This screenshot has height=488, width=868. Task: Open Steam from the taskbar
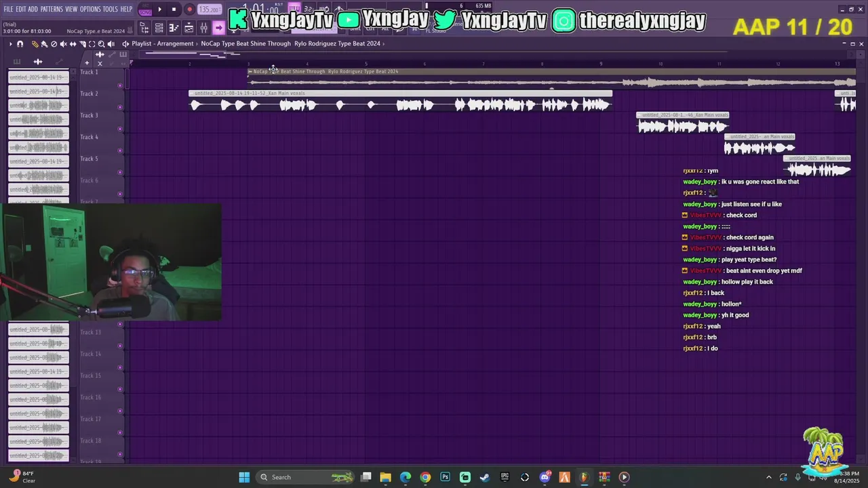485,477
